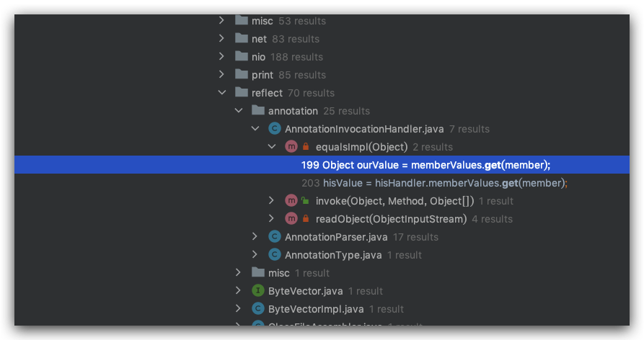Expand the misc folder with 1 result

[x=239, y=273]
